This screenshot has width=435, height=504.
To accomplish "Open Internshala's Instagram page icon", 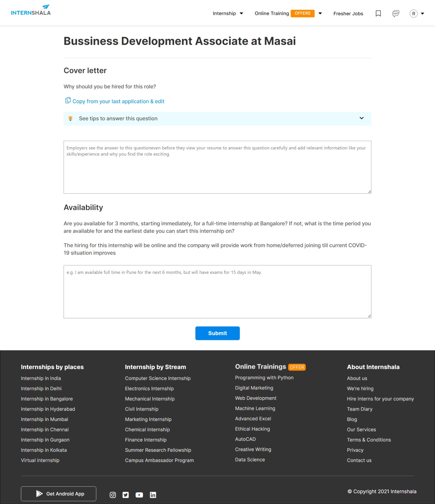I will pos(113,495).
